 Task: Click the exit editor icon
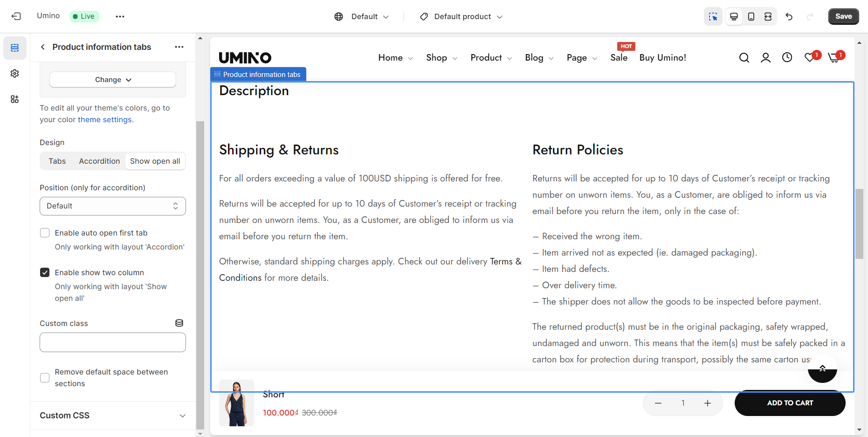coord(16,16)
